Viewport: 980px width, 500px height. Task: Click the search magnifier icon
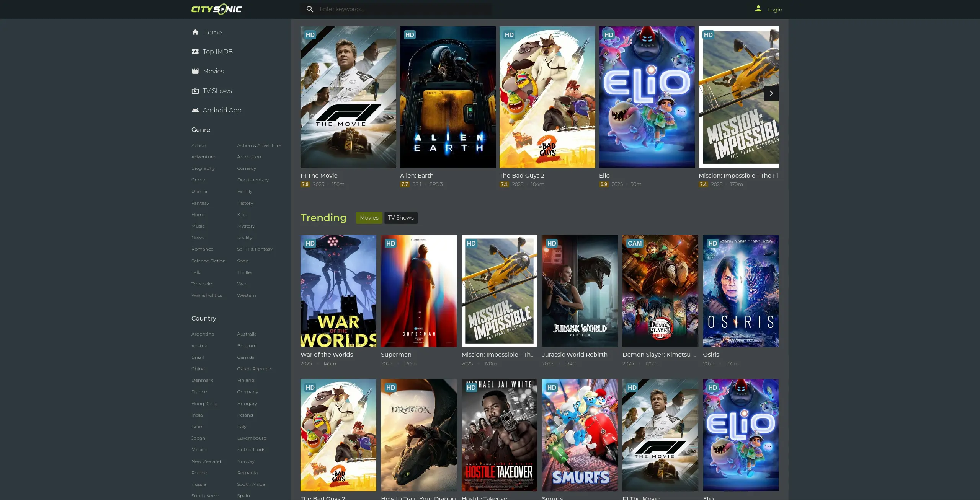point(310,9)
